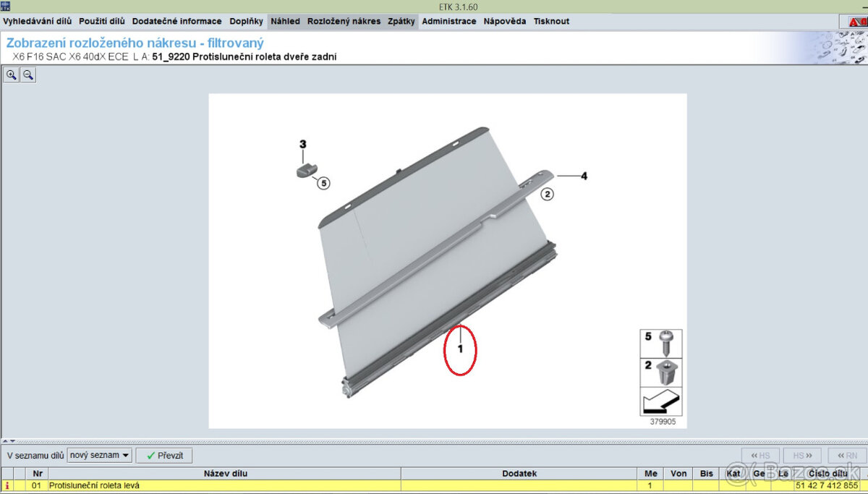Viewport: 868px width, 494px height.
Task: Click the ETK application icon in title bar
Action: [x=6, y=6]
